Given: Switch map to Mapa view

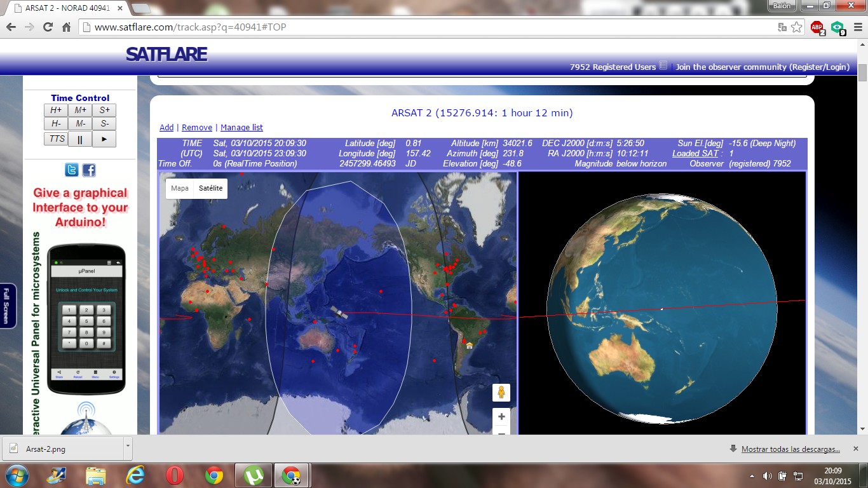Looking at the screenshot, I should (x=180, y=188).
